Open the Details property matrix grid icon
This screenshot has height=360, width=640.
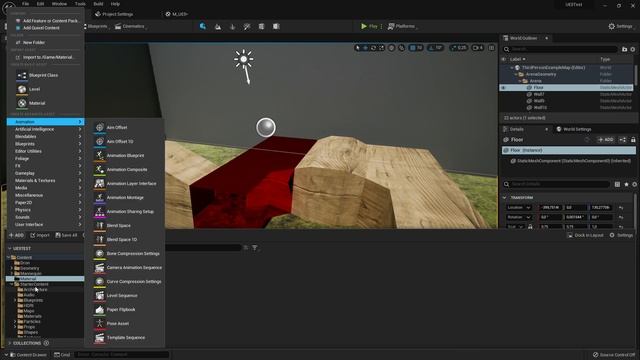pos(617,184)
